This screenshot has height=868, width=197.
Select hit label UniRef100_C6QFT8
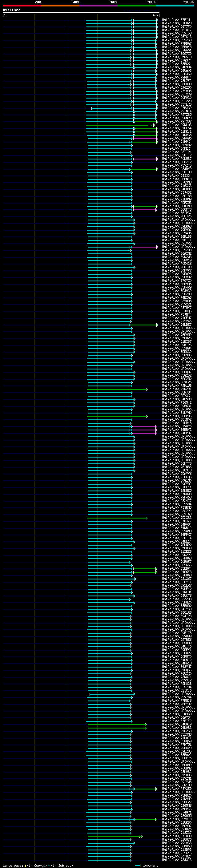tap(177, 210)
